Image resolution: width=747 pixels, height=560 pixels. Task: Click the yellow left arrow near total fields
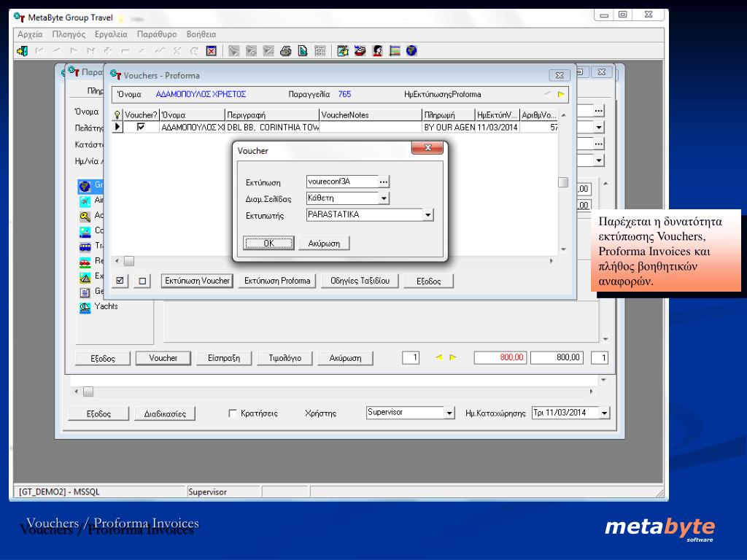(x=438, y=357)
